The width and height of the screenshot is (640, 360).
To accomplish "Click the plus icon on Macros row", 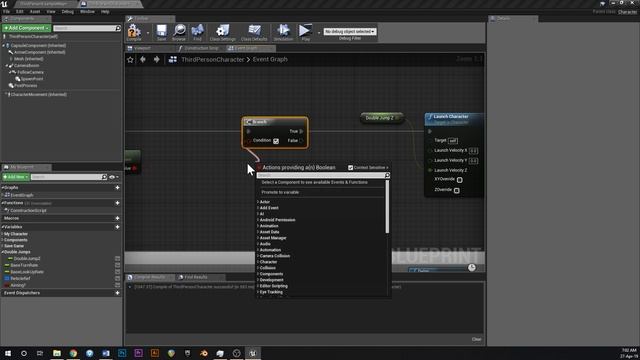I will tap(118, 218).
